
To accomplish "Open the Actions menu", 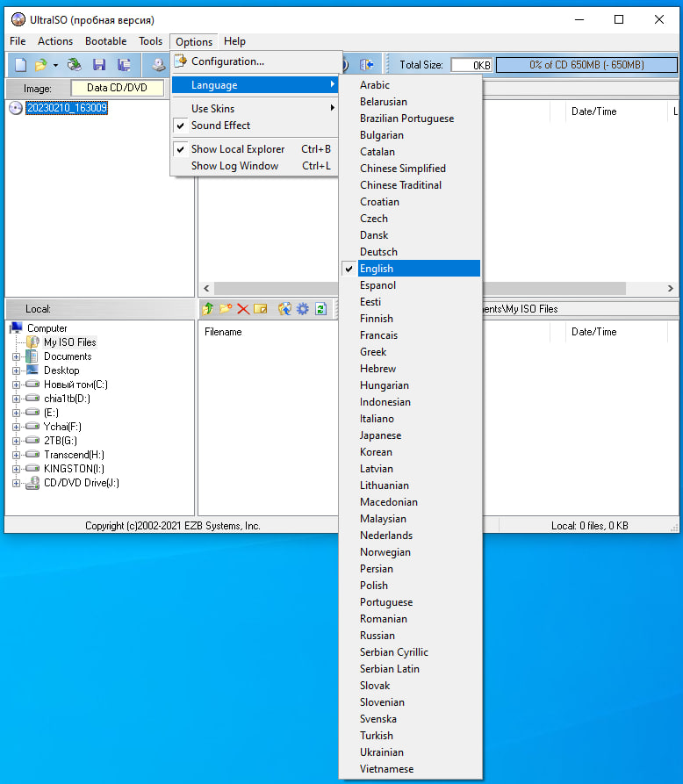I will click(x=55, y=41).
